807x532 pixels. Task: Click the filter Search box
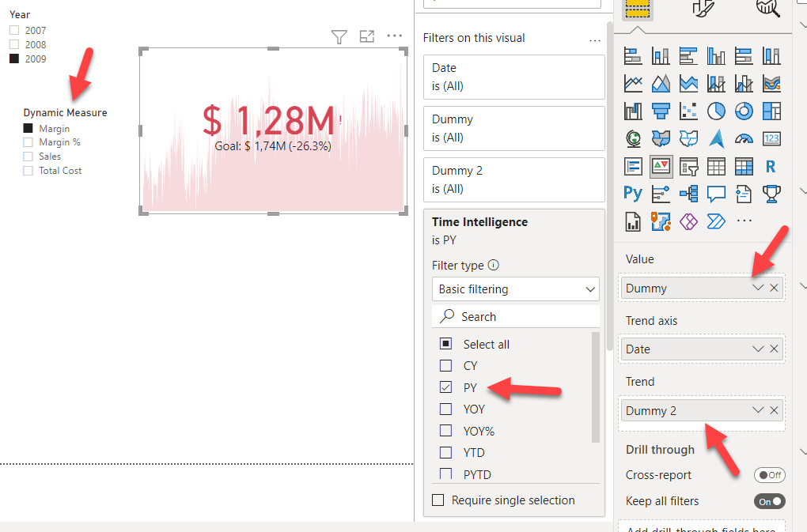(x=516, y=317)
